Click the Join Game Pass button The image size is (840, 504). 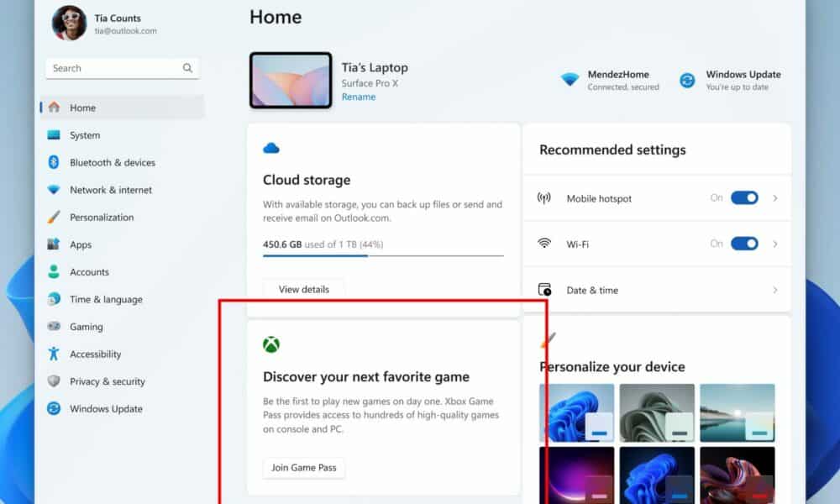[x=304, y=468]
